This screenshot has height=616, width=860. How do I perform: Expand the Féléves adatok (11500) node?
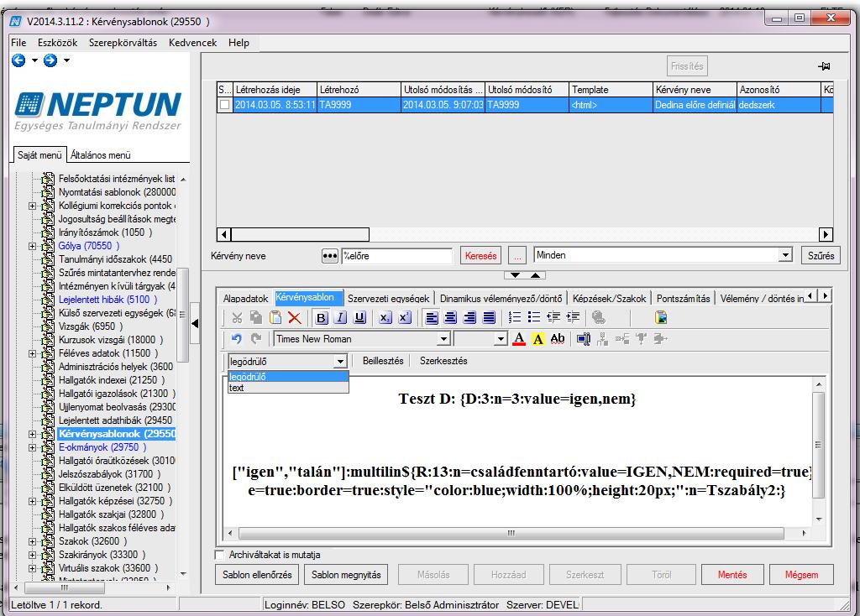[x=33, y=353]
